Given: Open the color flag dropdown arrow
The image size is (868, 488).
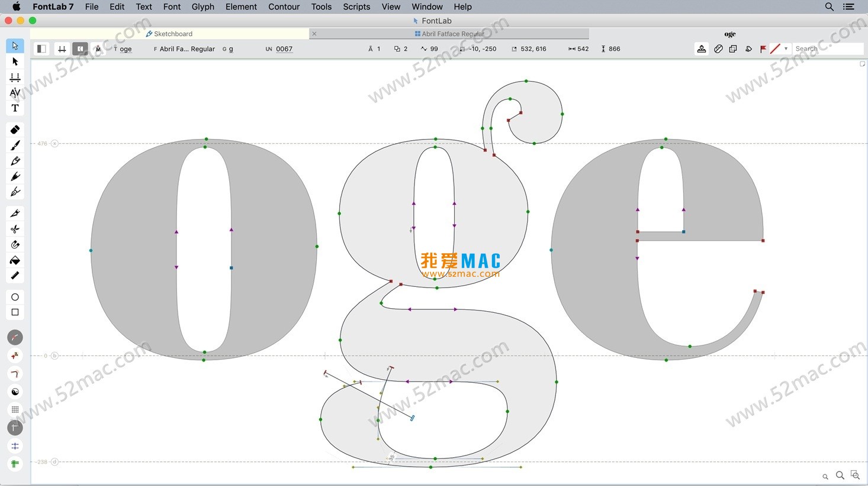Looking at the screenshot, I should [x=786, y=49].
